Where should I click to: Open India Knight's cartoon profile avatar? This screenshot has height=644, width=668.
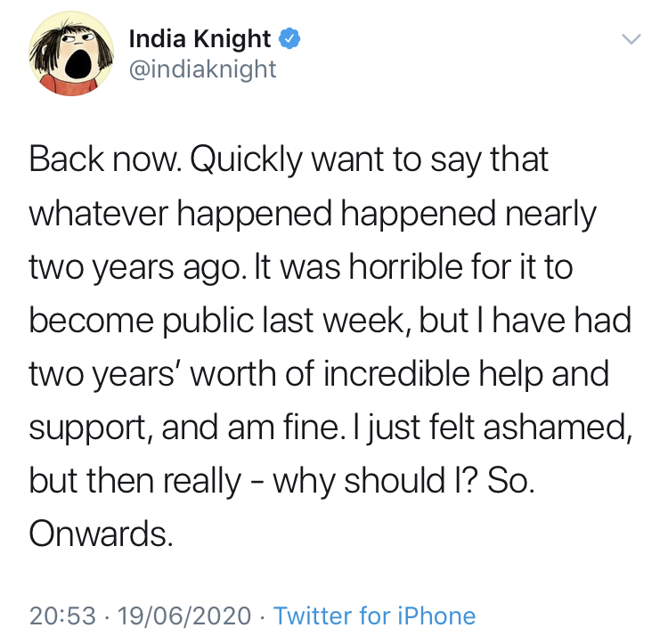click(x=71, y=53)
